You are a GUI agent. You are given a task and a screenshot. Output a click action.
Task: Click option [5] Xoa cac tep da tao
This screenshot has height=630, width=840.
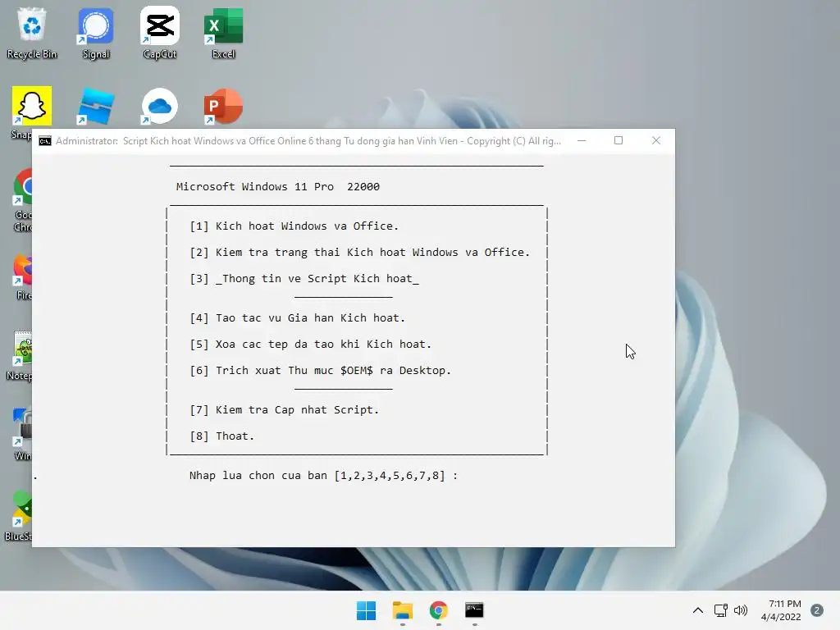pyautogui.click(x=311, y=345)
